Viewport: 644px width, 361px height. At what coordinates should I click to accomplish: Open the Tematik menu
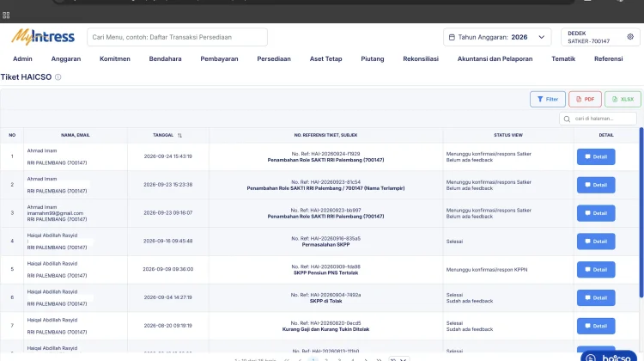pos(563,58)
